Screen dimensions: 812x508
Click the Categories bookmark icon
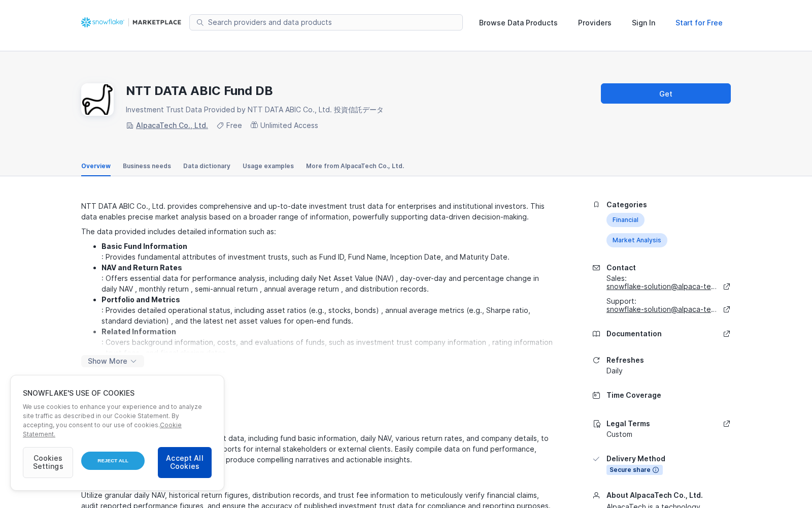596,205
